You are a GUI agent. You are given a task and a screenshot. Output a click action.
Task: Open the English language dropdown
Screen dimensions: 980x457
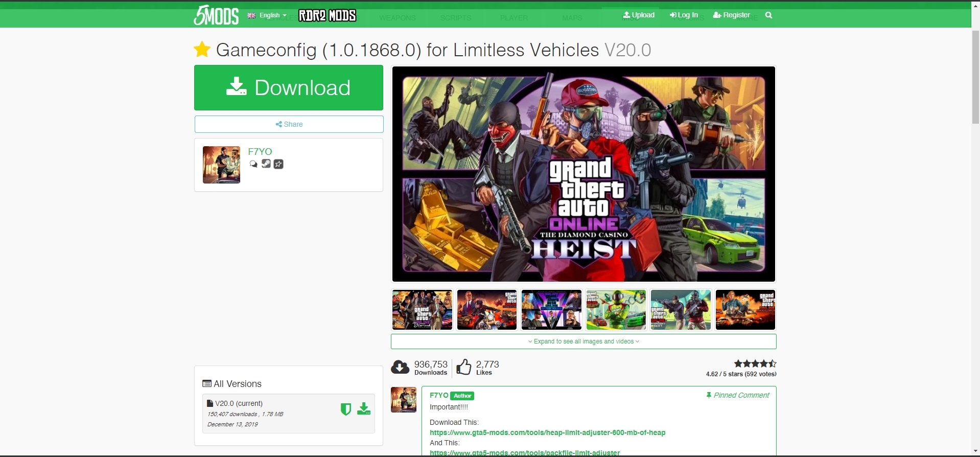click(x=273, y=15)
